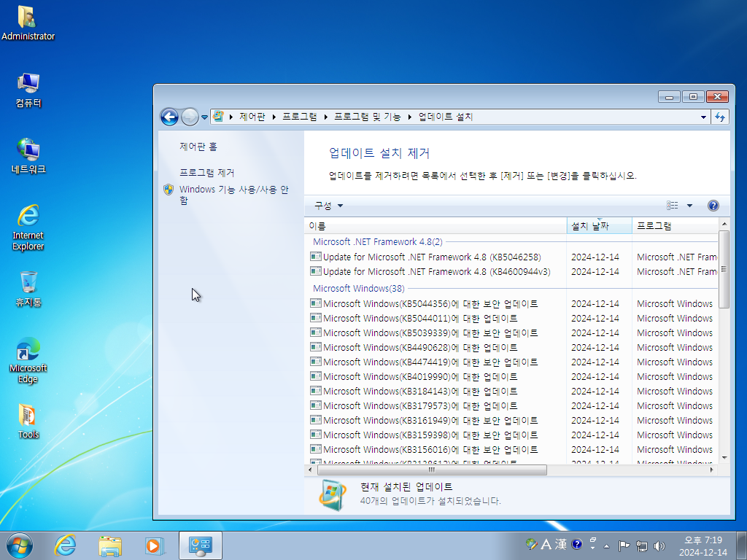This screenshot has width=747, height=560.
Task: Click the shield icon next to Windows 기능
Action: click(x=169, y=190)
